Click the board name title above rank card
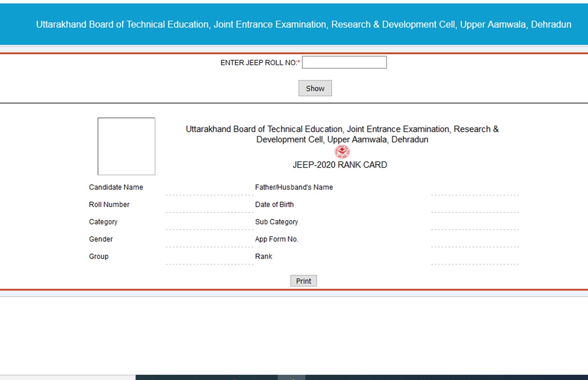Screen dimensions: 588x380 (x=342, y=134)
